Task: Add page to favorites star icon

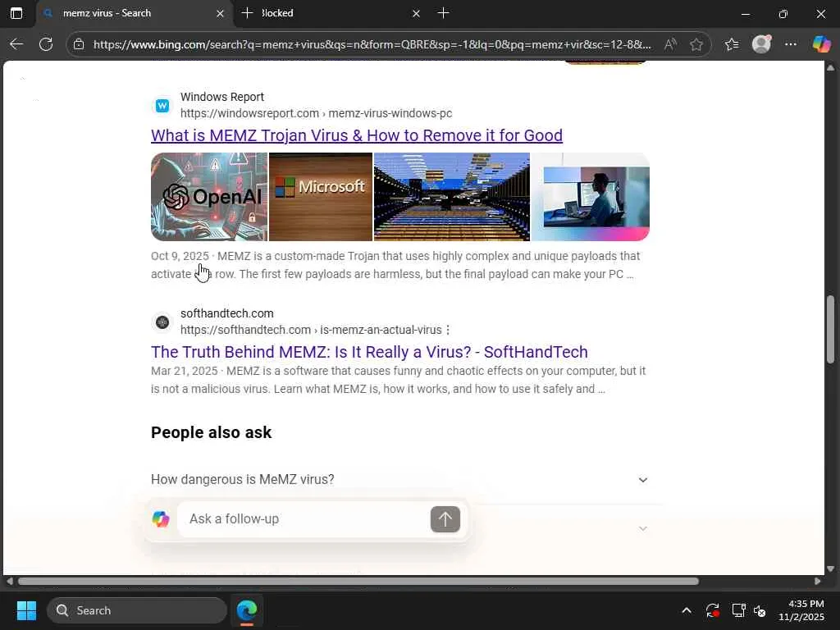Action: pyautogui.click(x=696, y=44)
